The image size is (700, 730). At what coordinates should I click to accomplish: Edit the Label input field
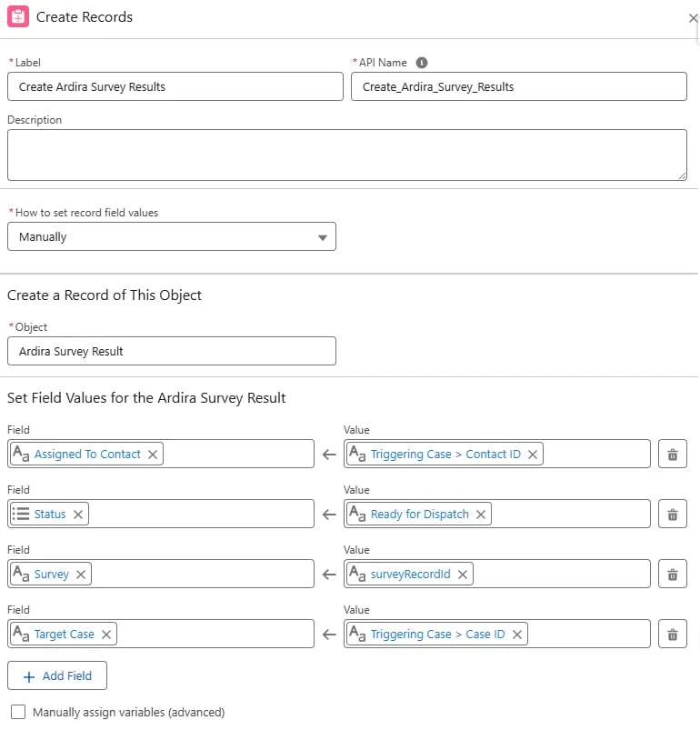(175, 86)
